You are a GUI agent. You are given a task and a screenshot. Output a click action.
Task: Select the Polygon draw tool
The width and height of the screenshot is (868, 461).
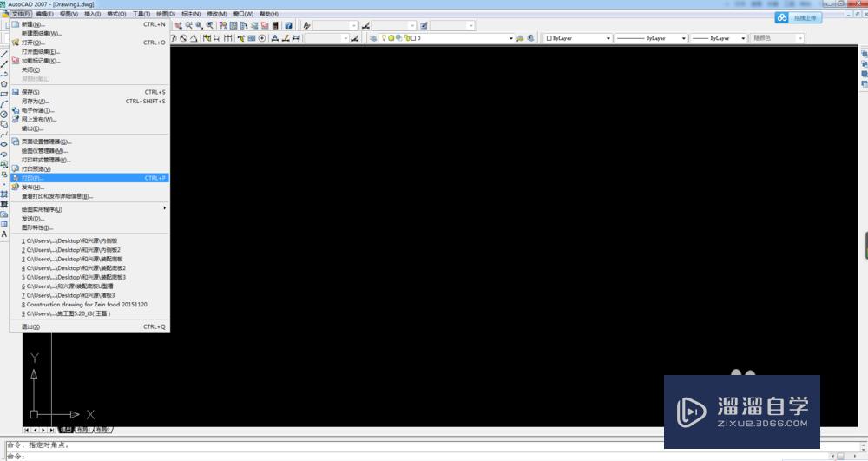[3, 84]
